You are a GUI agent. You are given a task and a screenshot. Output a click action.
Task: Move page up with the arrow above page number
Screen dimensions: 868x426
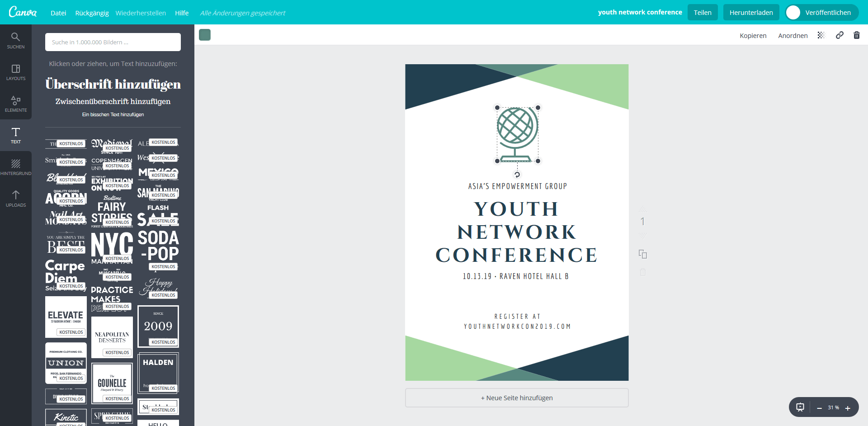coord(643,209)
